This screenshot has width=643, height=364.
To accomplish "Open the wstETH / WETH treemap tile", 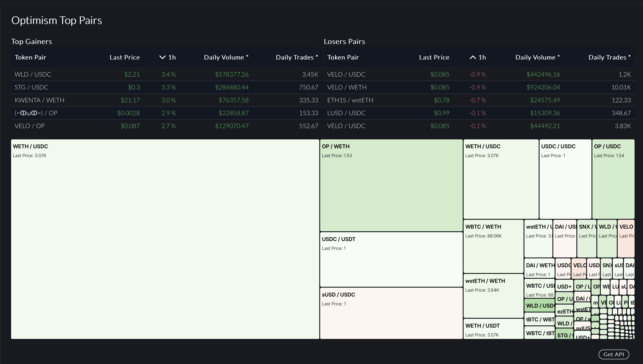I will click(x=493, y=296).
